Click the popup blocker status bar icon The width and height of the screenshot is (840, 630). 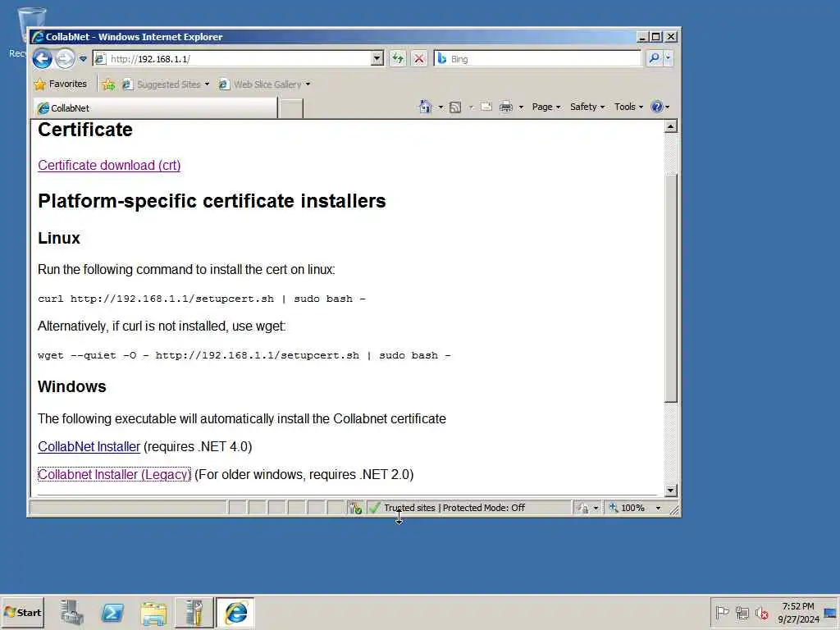coord(354,508)
